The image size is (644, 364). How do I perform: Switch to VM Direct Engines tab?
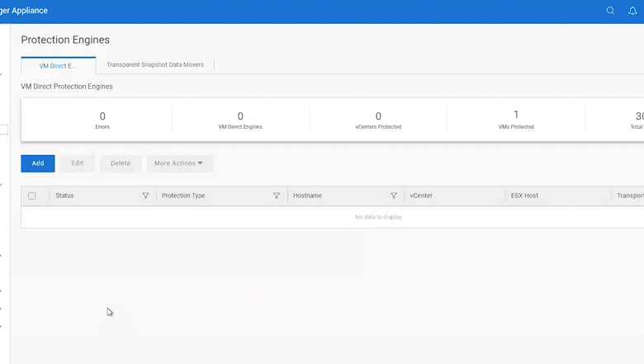(58, 66)
